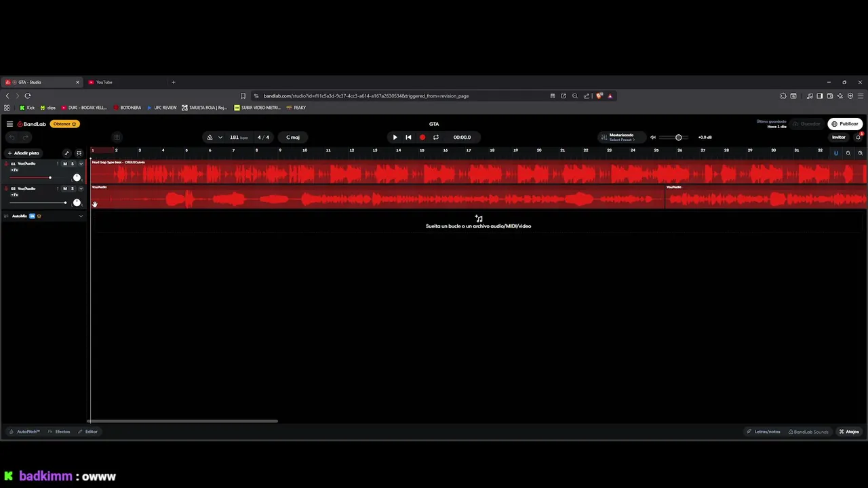This screenshot has width=868, height=488.
Task: Mute the master volume speaker icon
Action: click(653, 137)
